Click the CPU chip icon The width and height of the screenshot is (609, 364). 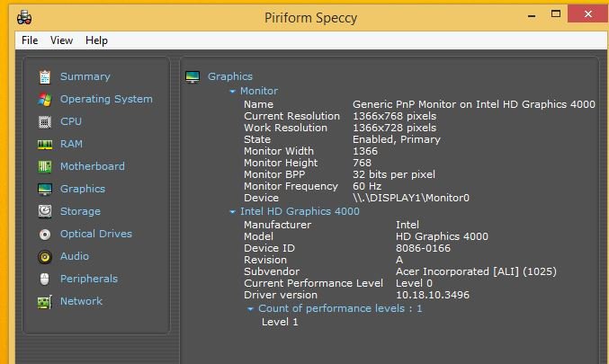pyautogui.click(x=45, y=122)
